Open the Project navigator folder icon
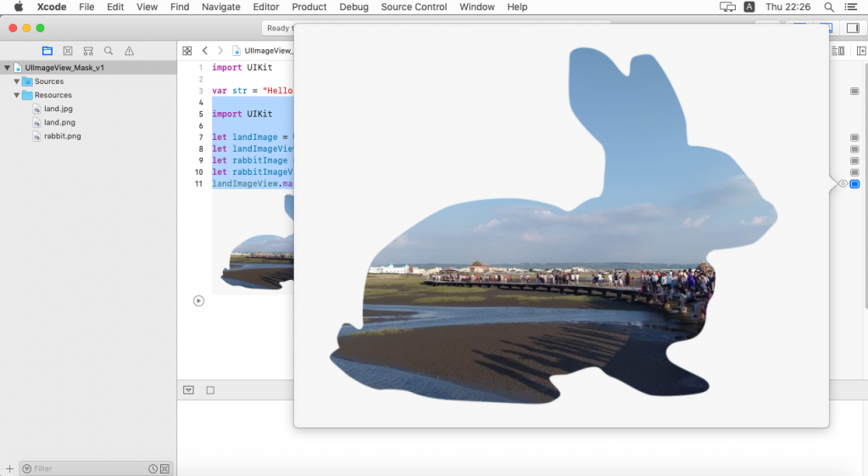This screenshot has width=868, height=476. [x=47, y=51]
